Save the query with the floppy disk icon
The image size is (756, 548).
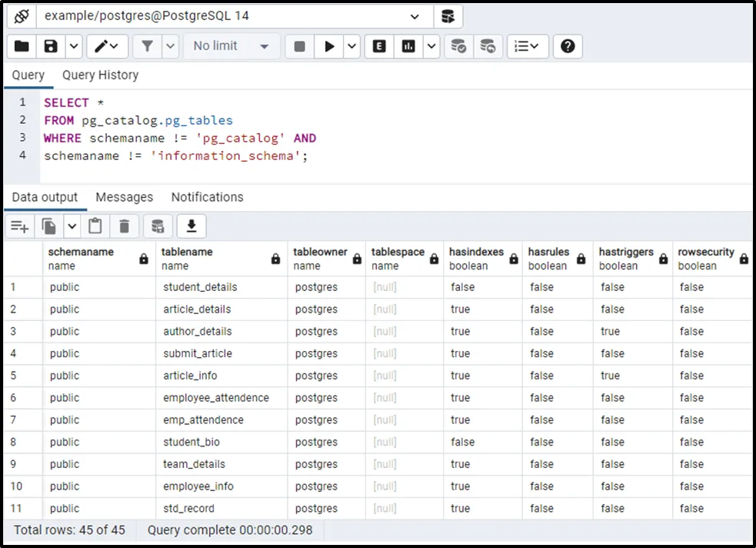[x=51, y=46]
